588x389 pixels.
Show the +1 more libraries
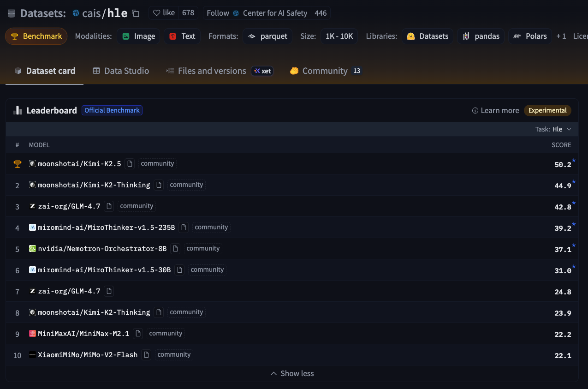coord(561,36)
